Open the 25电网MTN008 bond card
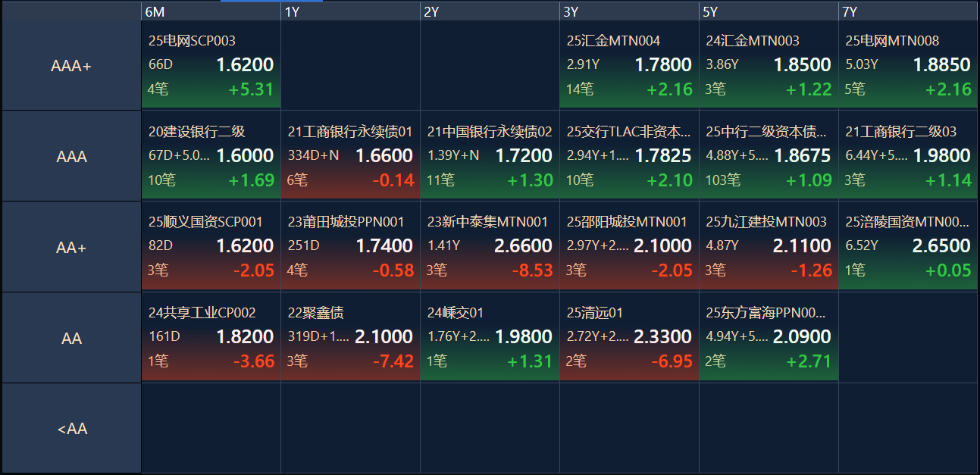The height and width of the screenshot is (475, 980). [x=908, y=65]
